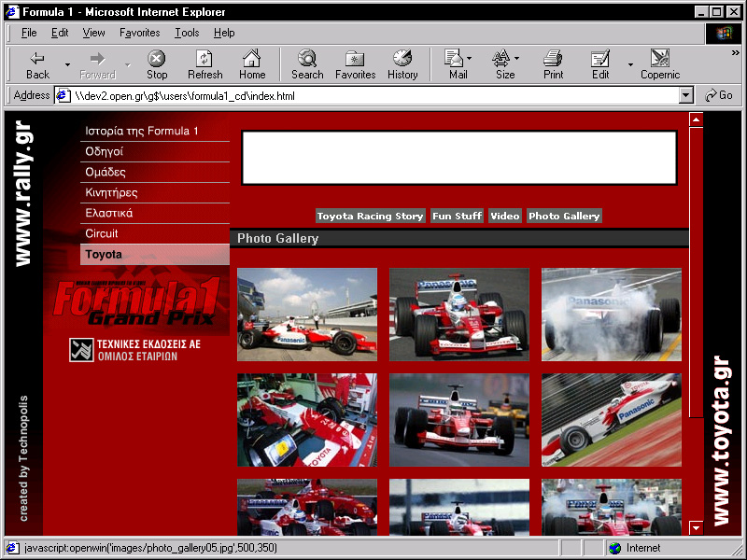Open garage close-up Toyota photo
Image resolution: width=747 pixels, height=560 pixels.
(307, 420)
